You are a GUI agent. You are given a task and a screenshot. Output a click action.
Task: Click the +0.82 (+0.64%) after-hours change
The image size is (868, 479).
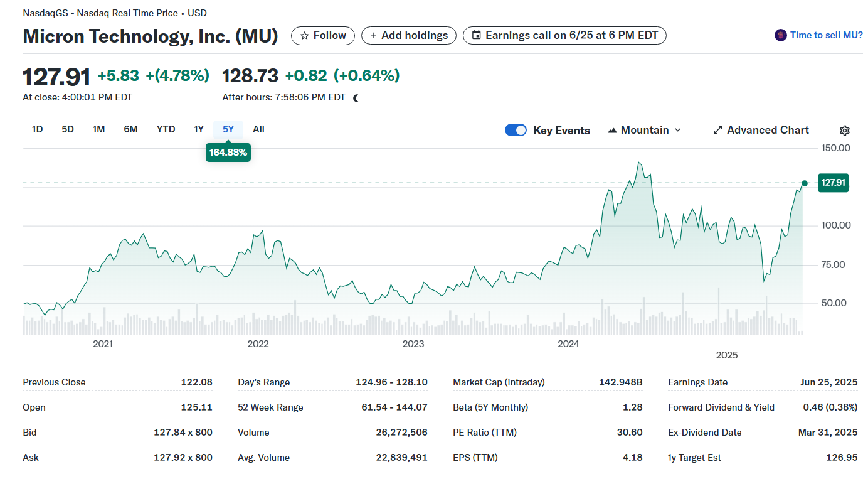click(x=342, y=76)
